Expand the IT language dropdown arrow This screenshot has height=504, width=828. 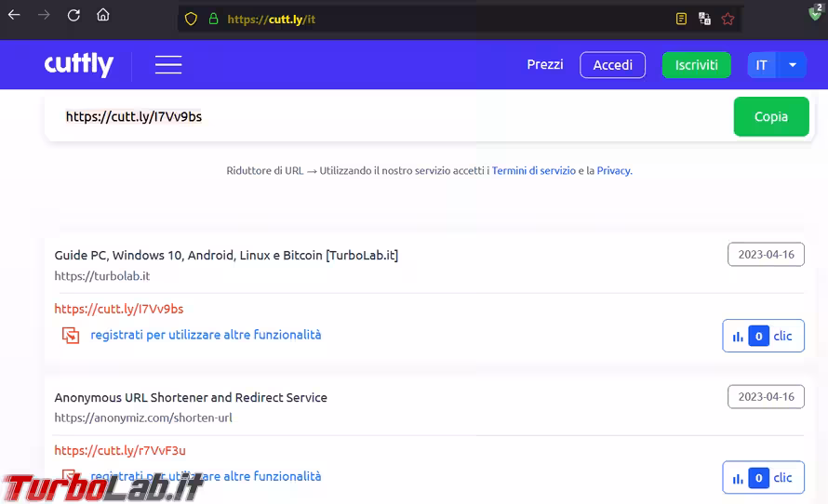pos(792,65)
